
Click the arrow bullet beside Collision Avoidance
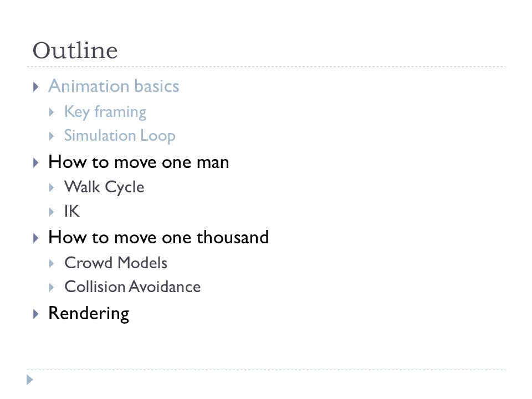coord(52,288)
